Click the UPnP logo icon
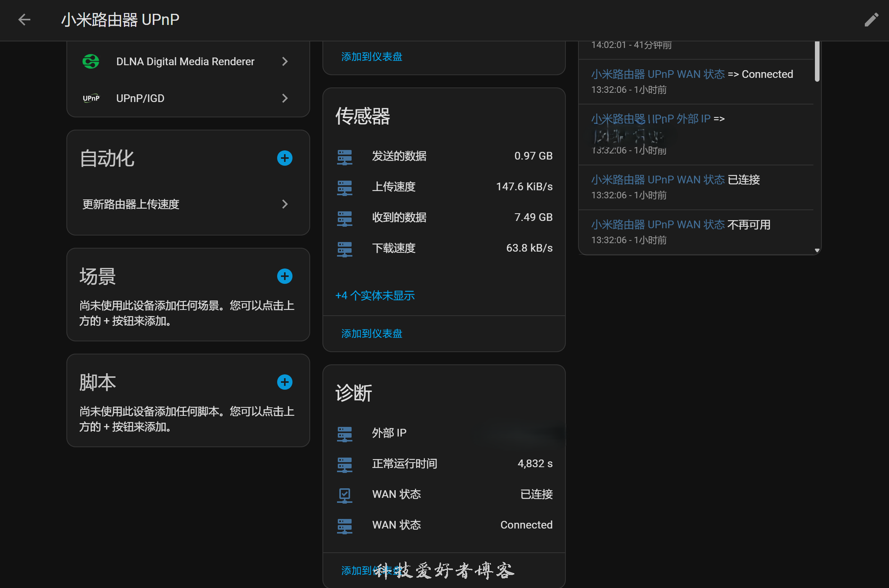The height and width of the screenshot is (588, 889). (x=91, y=98)
